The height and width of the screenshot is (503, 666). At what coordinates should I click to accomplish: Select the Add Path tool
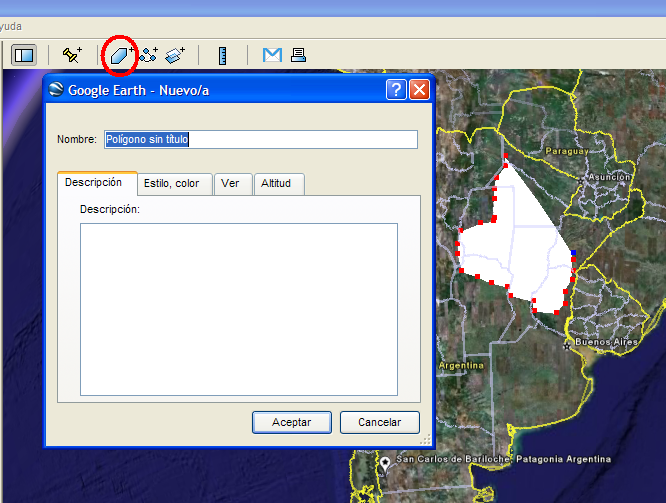[x=149, y=55]
